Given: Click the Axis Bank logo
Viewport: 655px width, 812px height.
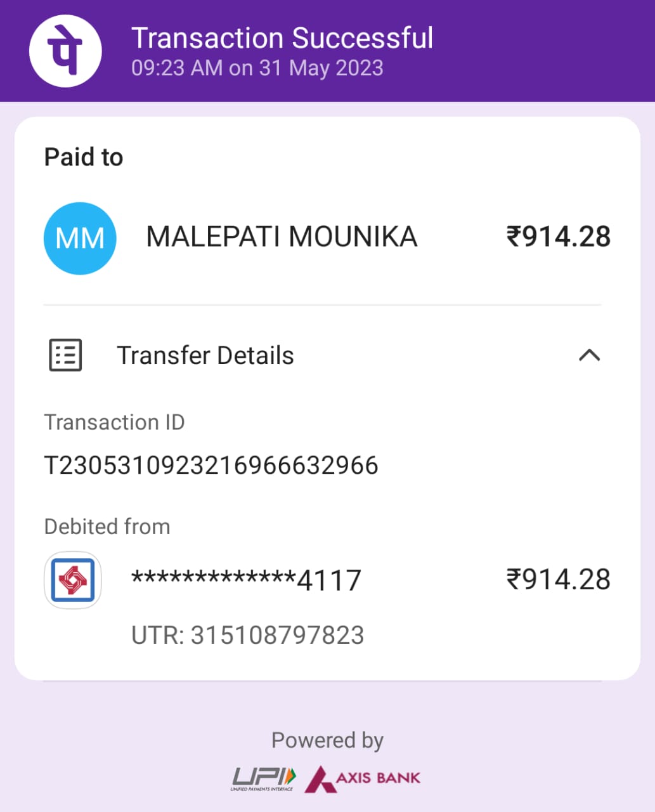Looking at the screenshot, I should pyautogui.click(x=363, y=778).
